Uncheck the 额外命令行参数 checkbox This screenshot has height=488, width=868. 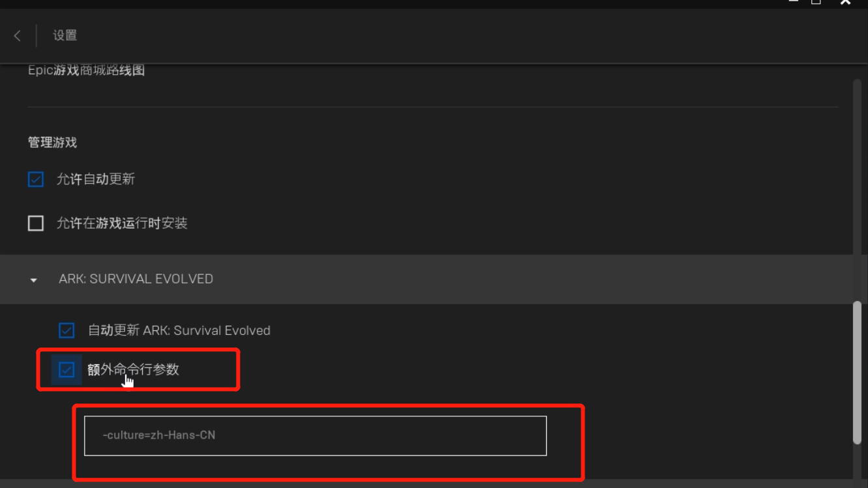(x=66, y=370)
